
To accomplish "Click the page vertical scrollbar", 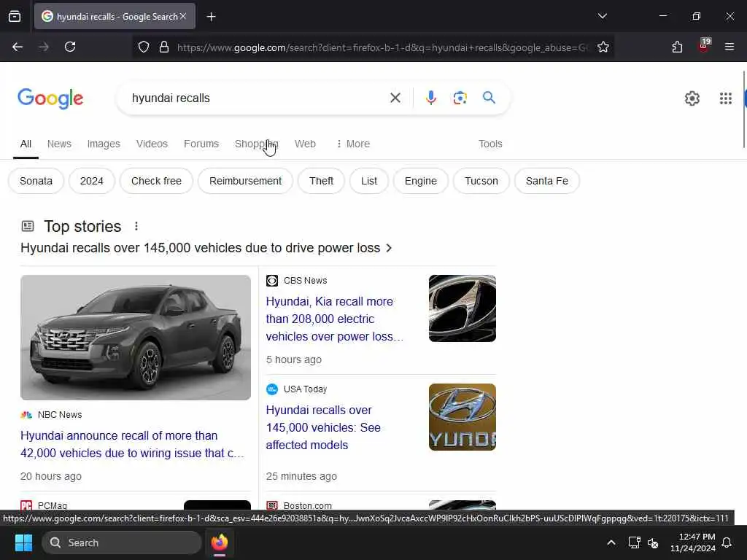I will [743, 109].
